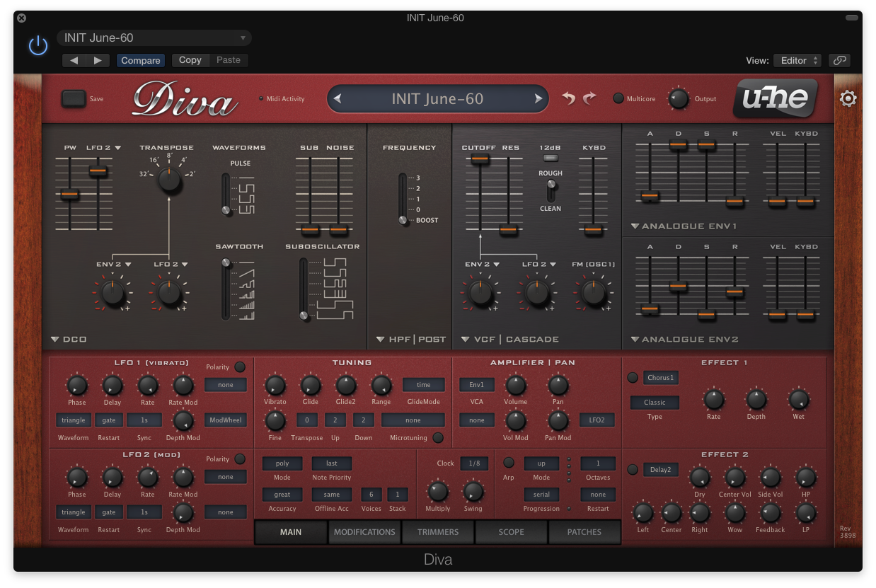Click the Amplifier Pan knob
This screenshot has width=876, height=588.
pos(558,386)
